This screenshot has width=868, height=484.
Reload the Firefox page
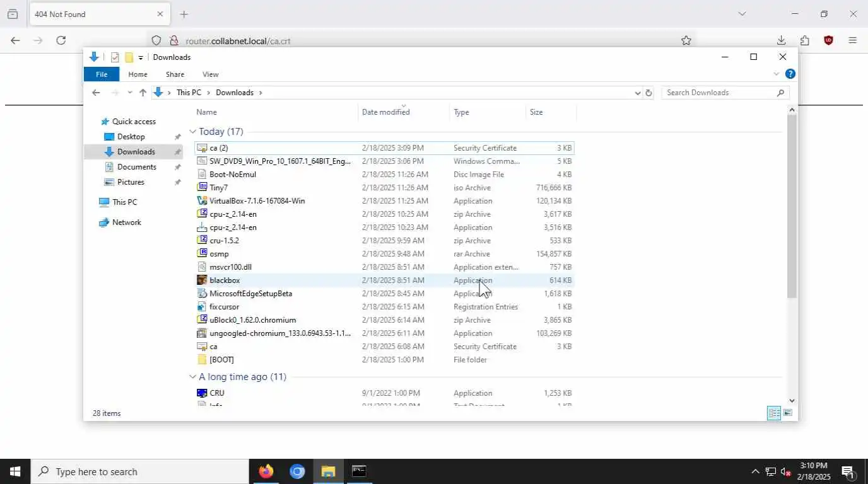[61, 40]
